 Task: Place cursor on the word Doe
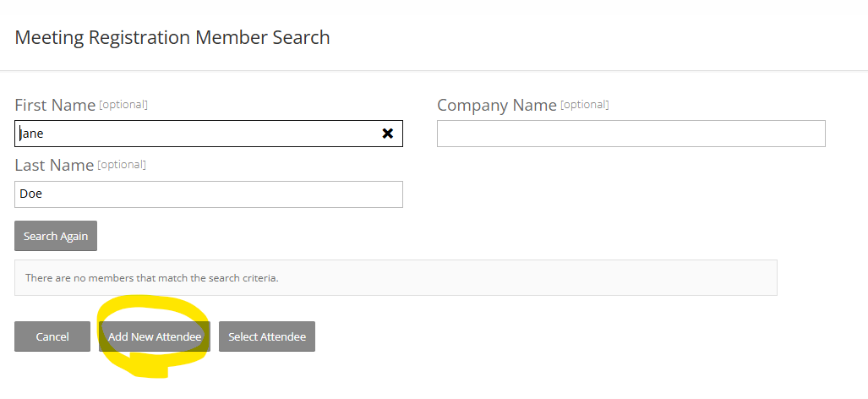tap(31, 194)
